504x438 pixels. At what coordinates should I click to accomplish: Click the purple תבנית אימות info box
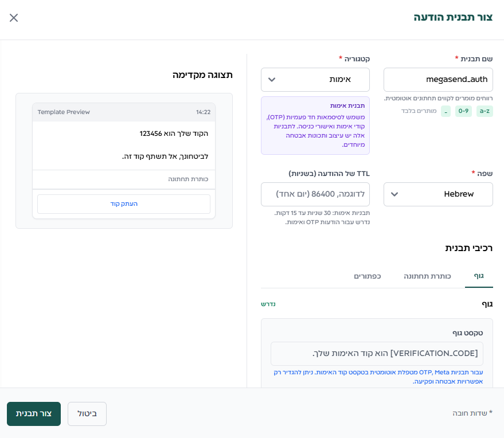point(315,126)
